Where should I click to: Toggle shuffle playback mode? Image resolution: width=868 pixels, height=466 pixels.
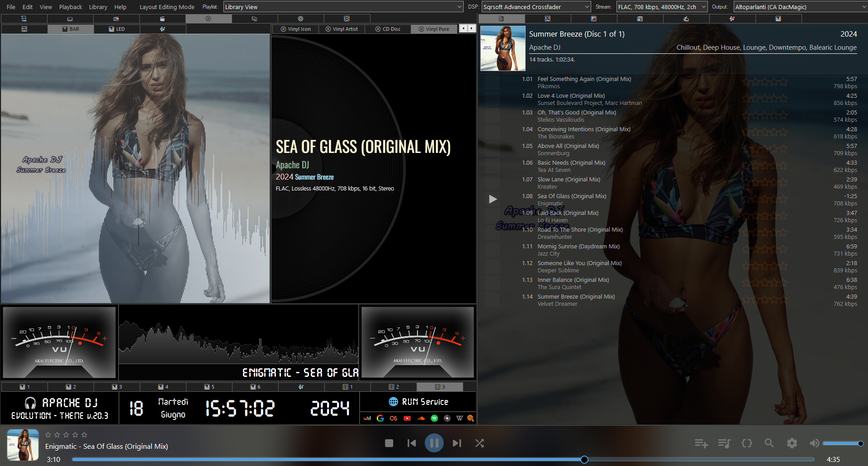(x=480, y=443)
